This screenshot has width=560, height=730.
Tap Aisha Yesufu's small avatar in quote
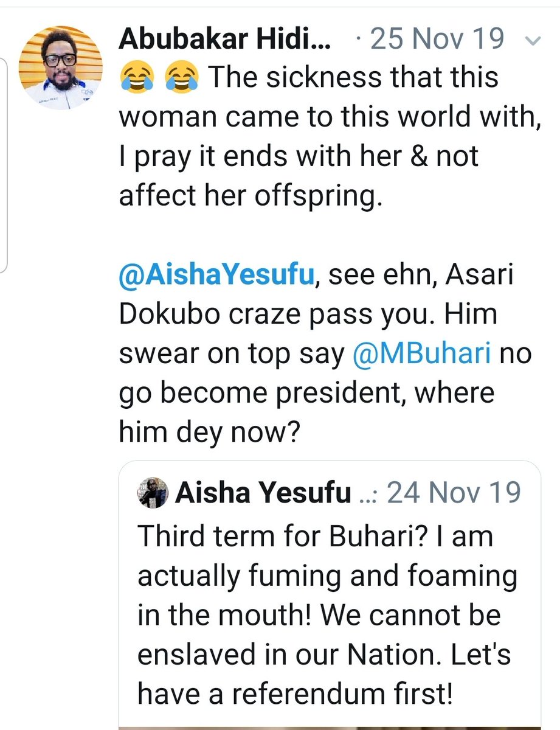(153, 492)
